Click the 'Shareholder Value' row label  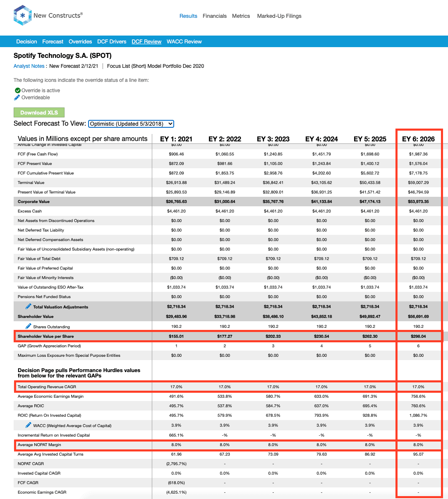pyautogui.click(x=36, y=317)
